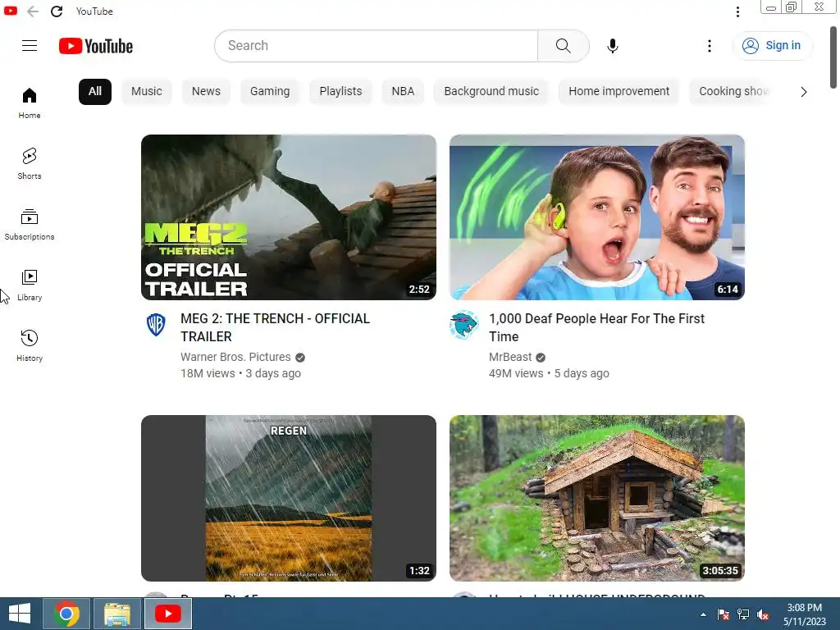Focus the Search input field
The image size is (840, 630).
(376, 46)
